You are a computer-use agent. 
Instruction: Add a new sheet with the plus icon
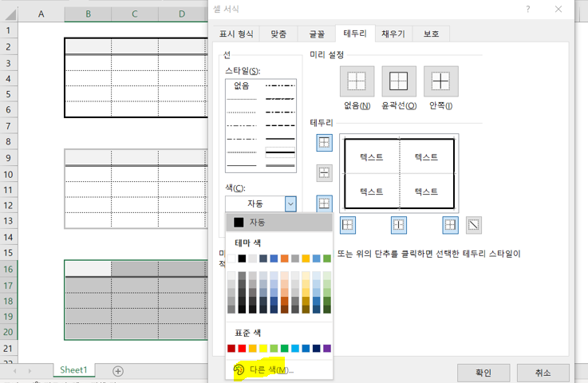click(118, 371)
